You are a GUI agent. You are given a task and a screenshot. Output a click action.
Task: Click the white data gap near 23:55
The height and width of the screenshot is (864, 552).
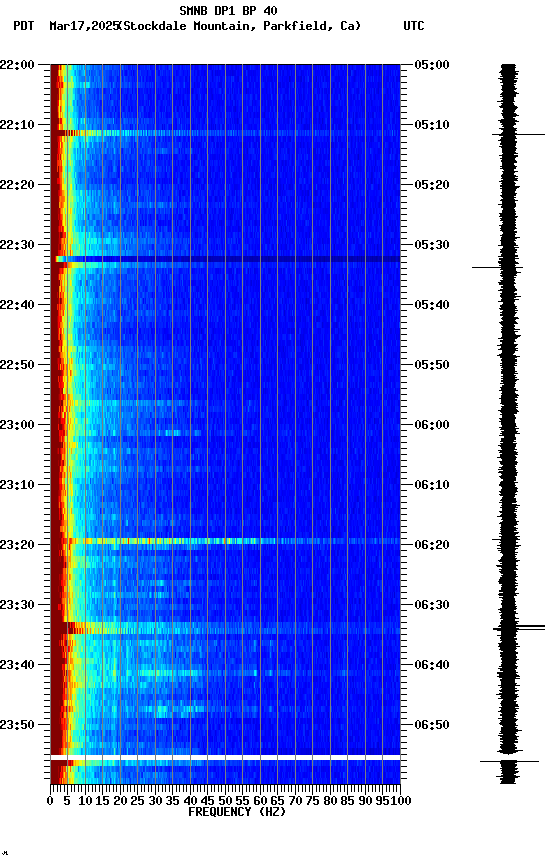(225, 758)
